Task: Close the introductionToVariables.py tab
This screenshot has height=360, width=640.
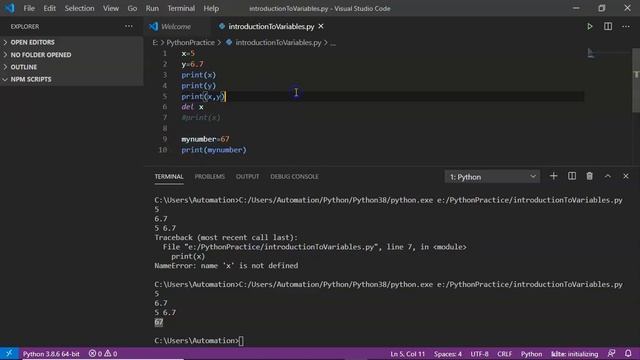Action: pyautogui.click(x=321, y=26)
